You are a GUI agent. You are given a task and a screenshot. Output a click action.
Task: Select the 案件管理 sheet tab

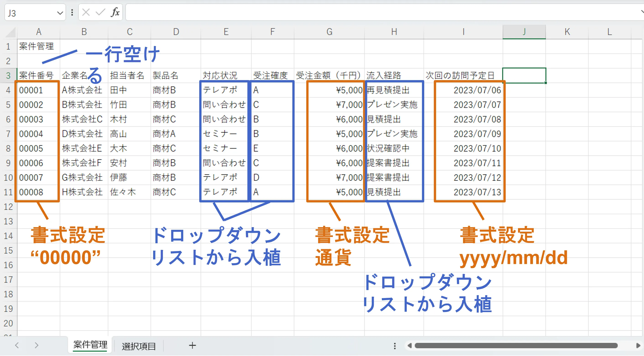point(90,345)
